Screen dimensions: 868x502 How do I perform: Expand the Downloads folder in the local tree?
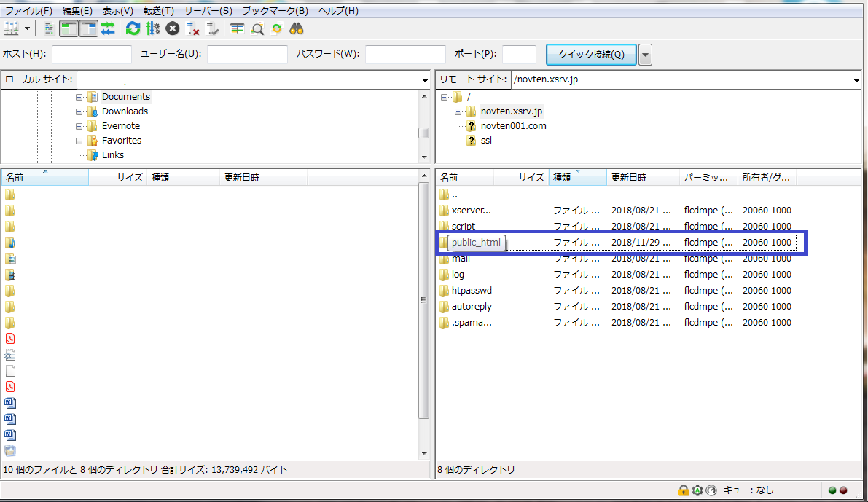click(x=79, y=111)
